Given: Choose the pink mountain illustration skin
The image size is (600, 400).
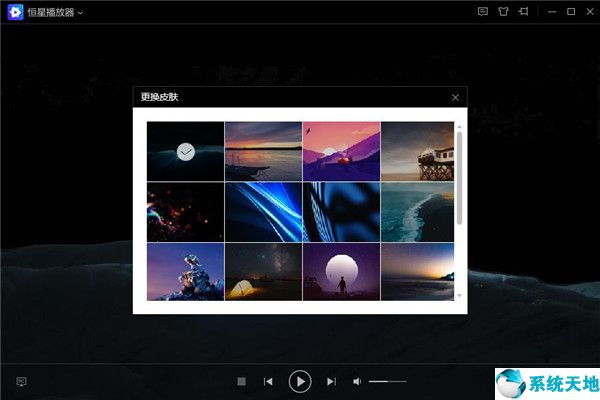Looking at the screenshot, I should tap(342, 151).
